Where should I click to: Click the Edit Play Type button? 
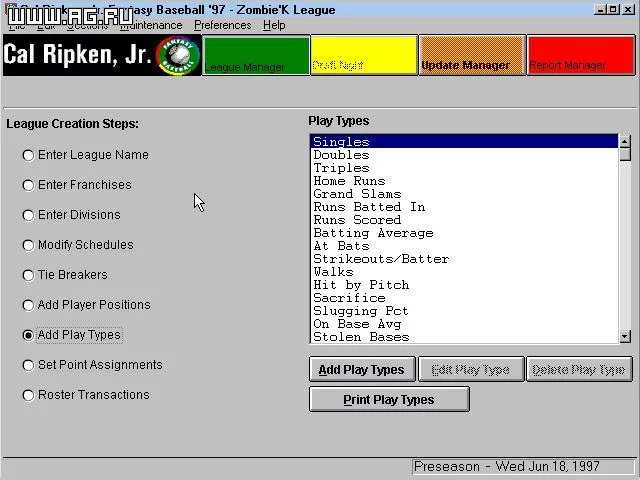pos(471,369)
